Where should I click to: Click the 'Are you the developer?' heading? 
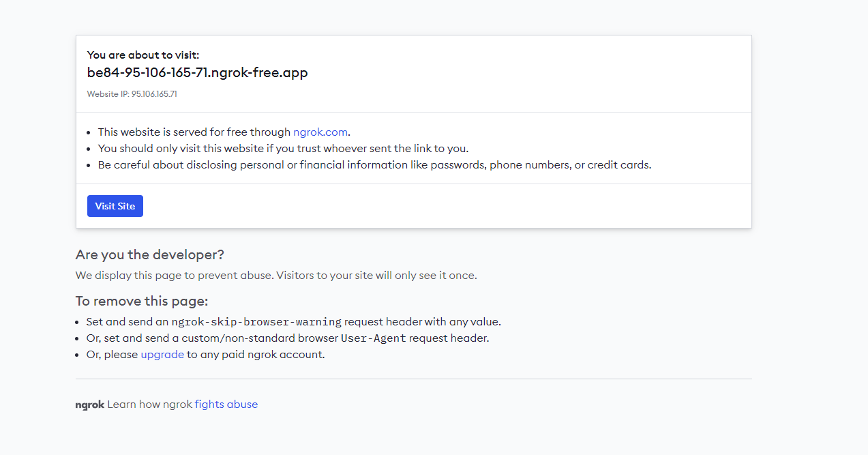(x=150, y=255)
